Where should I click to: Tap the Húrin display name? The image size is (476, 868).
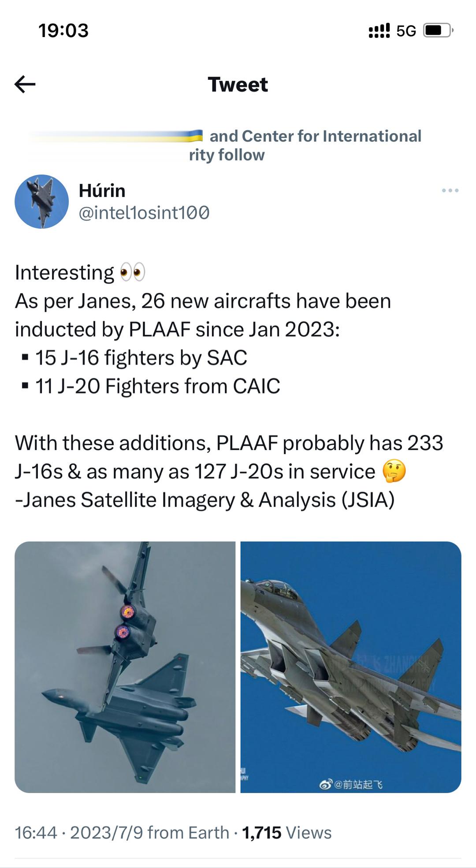(x=102, y=190)
